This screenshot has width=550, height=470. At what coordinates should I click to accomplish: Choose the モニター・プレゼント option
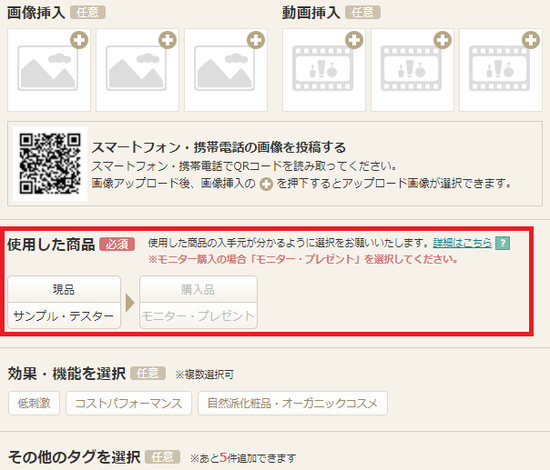pos(199,316)
